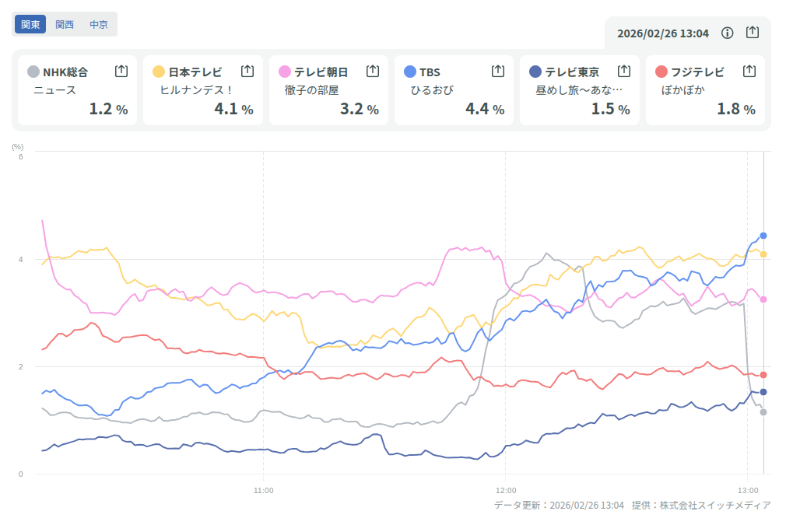Click the share icon on NHK総合 card

tap(121, 71)
